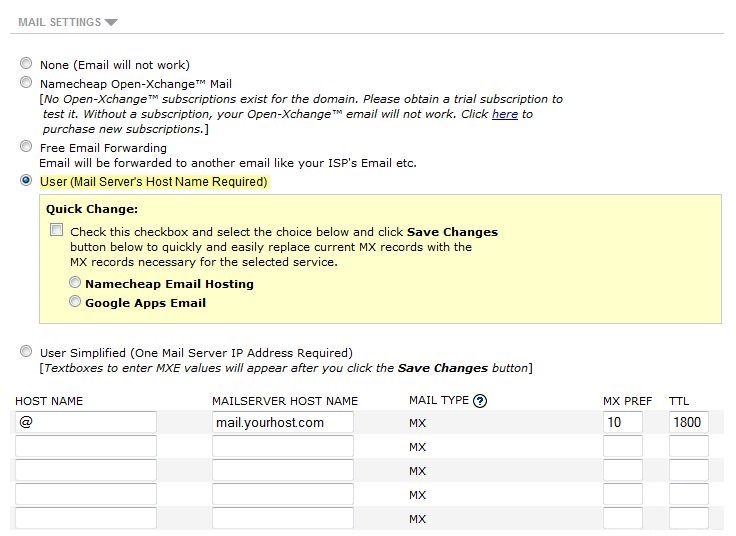Choose Google Apps Email radio option
The image size is (736, 536).
click(x=75, y=301)
